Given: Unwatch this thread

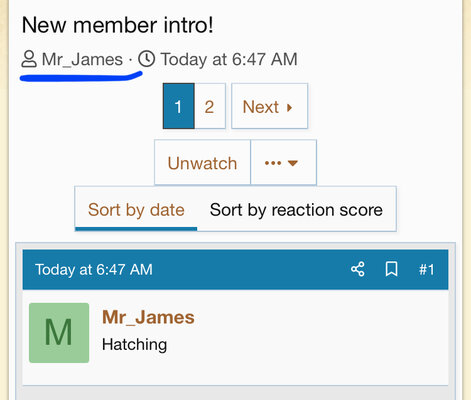Looking at the screenshot, I should [x=202, y=163].
